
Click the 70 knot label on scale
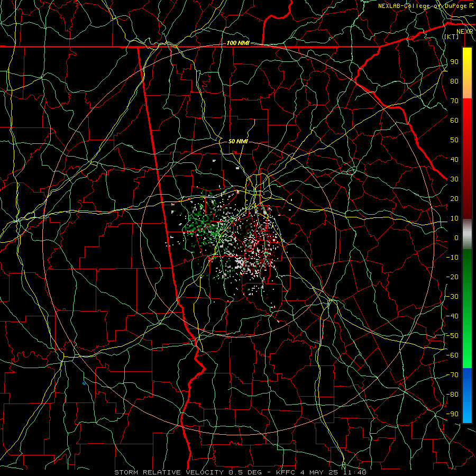point(454,101)
